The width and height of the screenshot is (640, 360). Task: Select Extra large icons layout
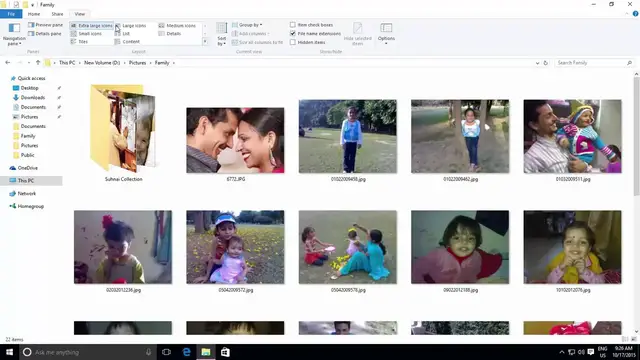point(91,25)
